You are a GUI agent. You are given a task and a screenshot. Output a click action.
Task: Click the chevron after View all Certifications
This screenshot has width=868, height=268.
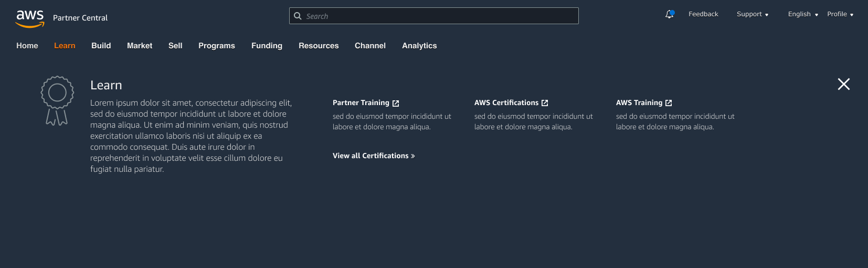point(413,156)
